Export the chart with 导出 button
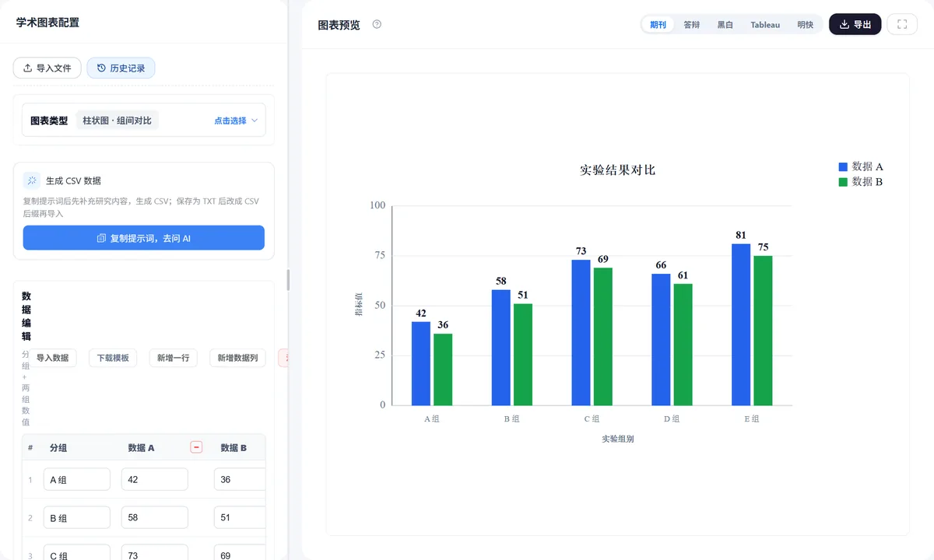The width and height of the screenshot is (934, 560). pyautogui.click(x=855, y=24)
